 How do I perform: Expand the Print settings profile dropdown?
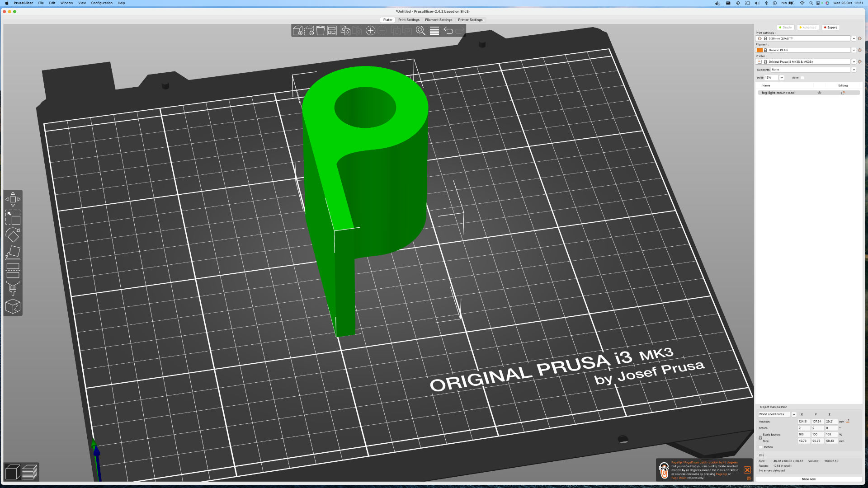(x=854, y=38)
